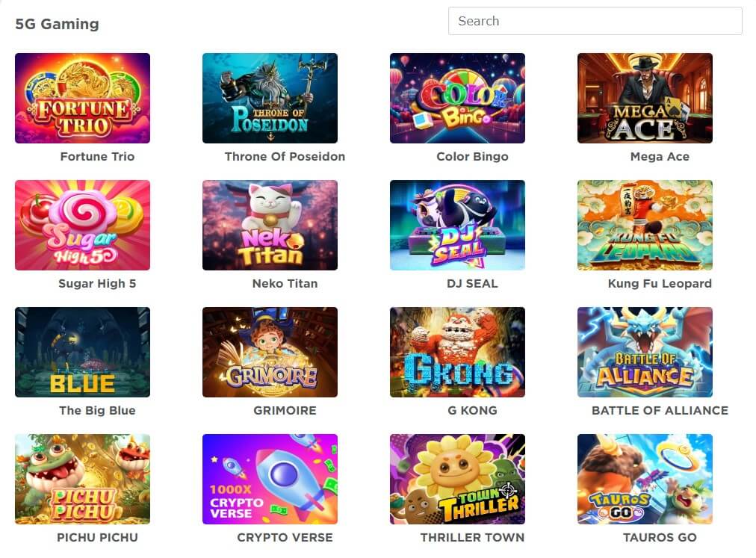Launch the THRILLER TOWN sunflower thumbnail
756x558 pixels.
[x=457, y=479]
